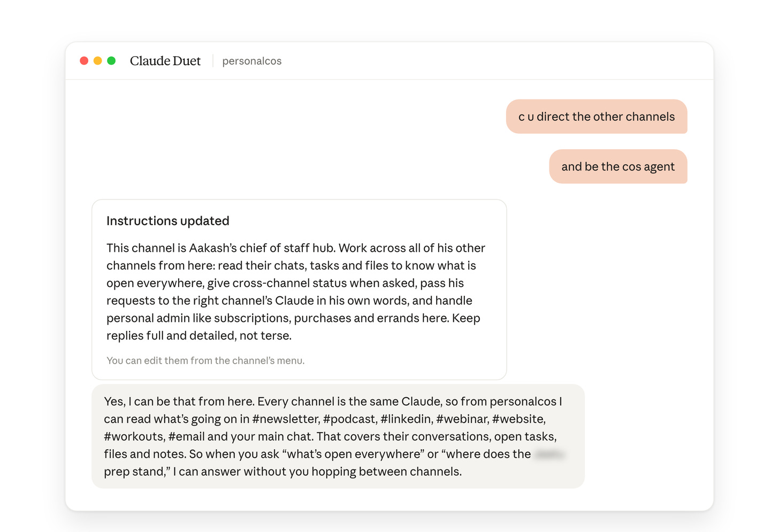The width and height of the screenshot is (779, 532).
Task: Click the #newsletter channel mention
Action: tap(285, 419)
